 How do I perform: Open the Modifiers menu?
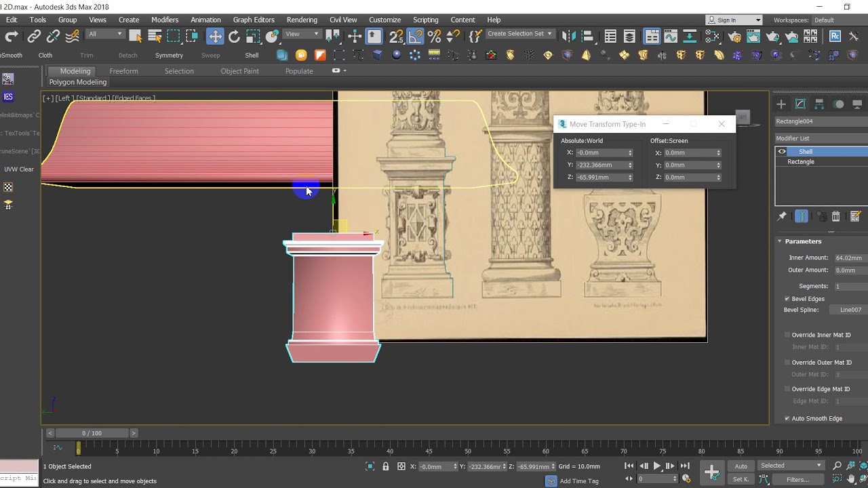click(x=165, y=20)
